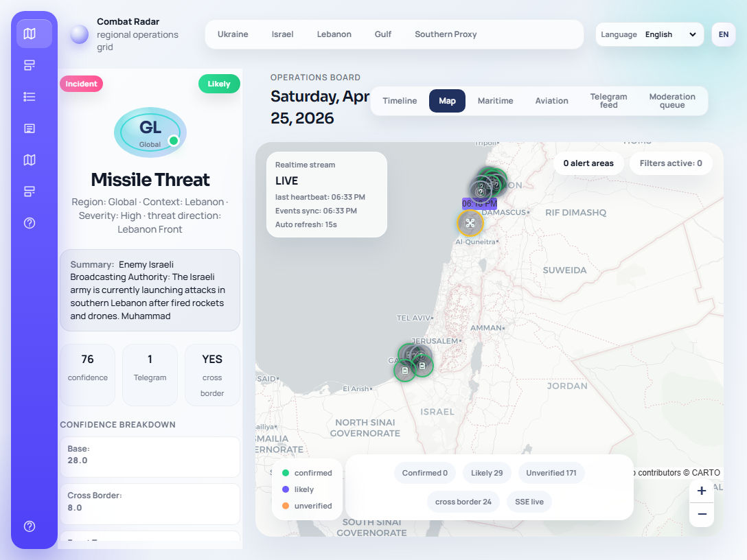Open the bulleted list view icon
This screenshot has width=747, height=560.
tap(30, 97)
